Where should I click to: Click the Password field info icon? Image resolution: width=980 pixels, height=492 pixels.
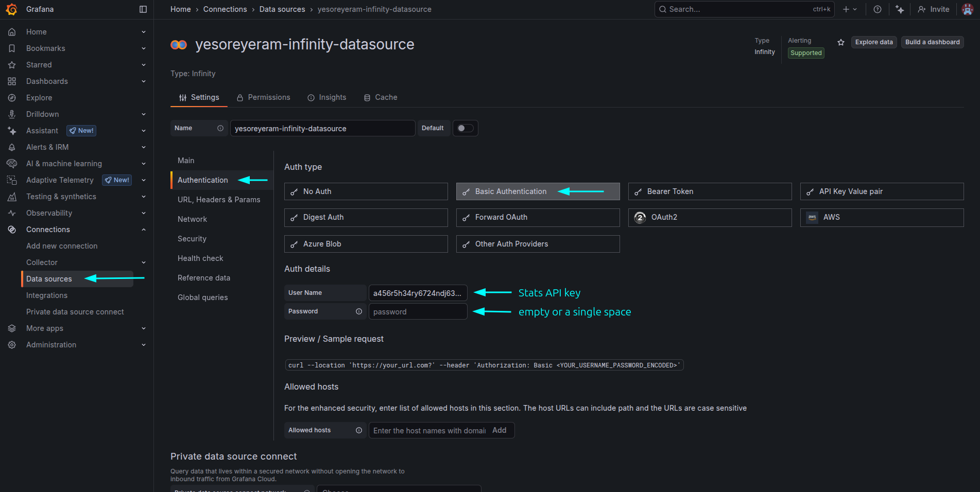[359, 311]
